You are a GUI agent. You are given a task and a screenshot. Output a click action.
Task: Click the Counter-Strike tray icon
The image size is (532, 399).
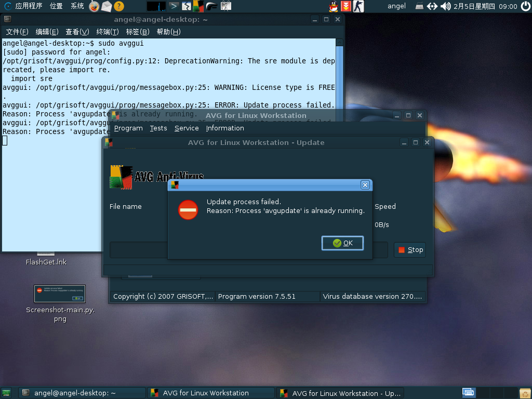click(x=358, y=6)
